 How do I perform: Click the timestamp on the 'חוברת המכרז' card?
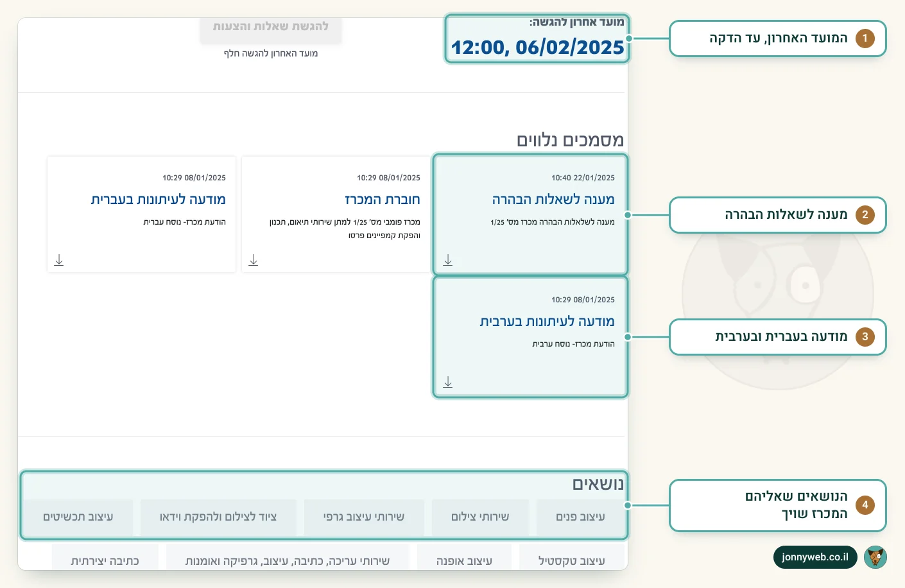388,178
